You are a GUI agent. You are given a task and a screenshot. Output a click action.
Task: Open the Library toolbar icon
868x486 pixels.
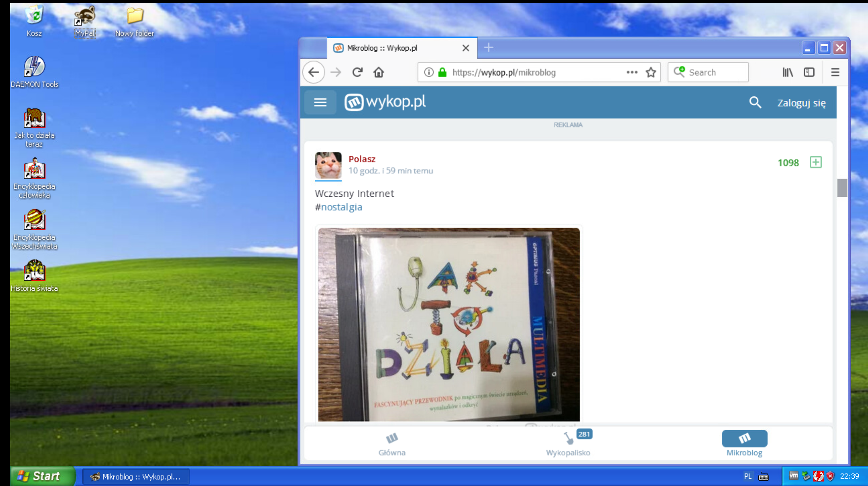click(787, 72)
